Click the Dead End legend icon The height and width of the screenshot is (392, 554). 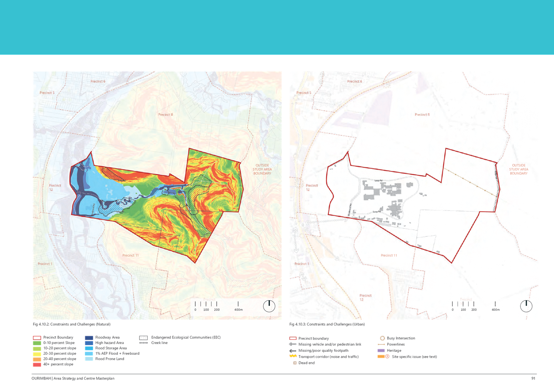pyautogui.click(x=295, y=363)
